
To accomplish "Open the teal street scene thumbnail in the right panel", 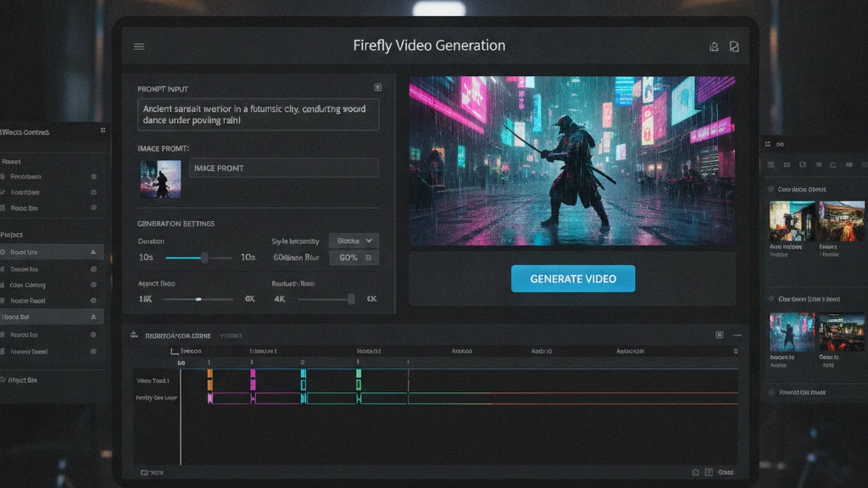I will 792,221.
